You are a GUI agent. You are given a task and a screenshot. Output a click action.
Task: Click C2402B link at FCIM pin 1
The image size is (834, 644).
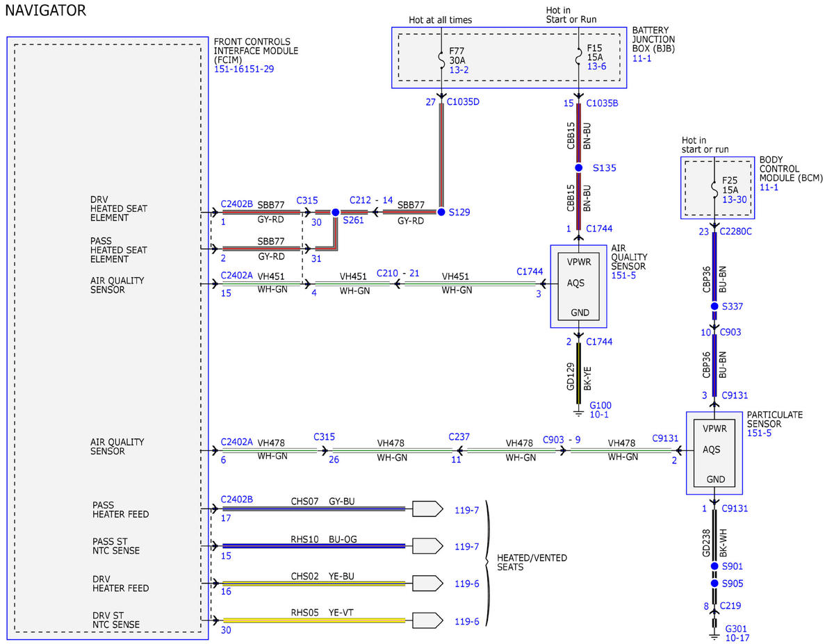pyautogui.click(x=237, y=204)
